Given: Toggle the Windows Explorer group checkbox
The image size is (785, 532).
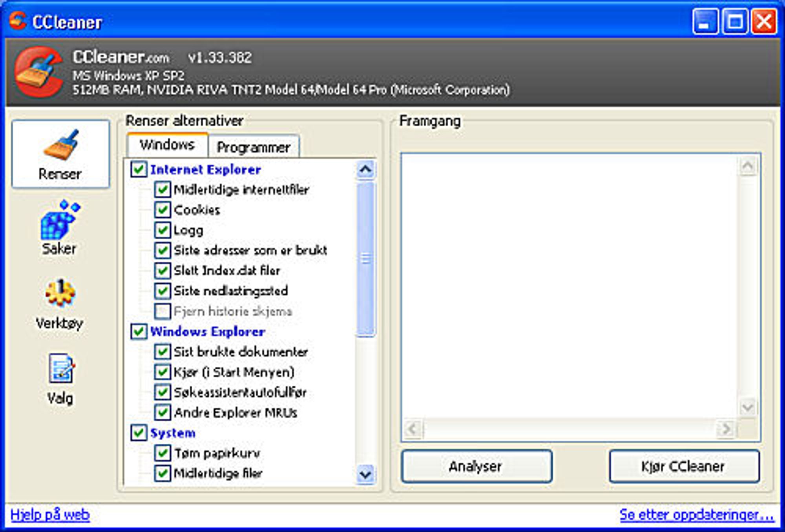Looking at the screenshot, I should point(139,332).
